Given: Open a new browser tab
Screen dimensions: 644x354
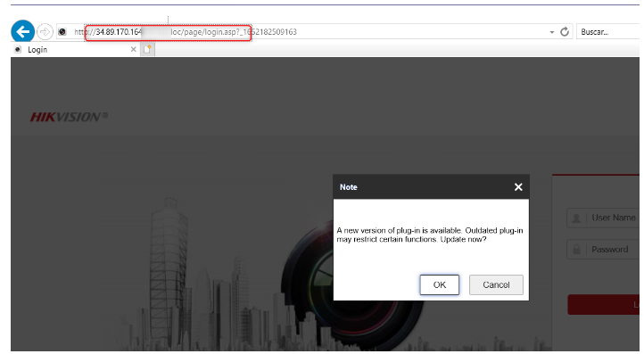Looking at the screenshot, I should (x=147, y=50).
